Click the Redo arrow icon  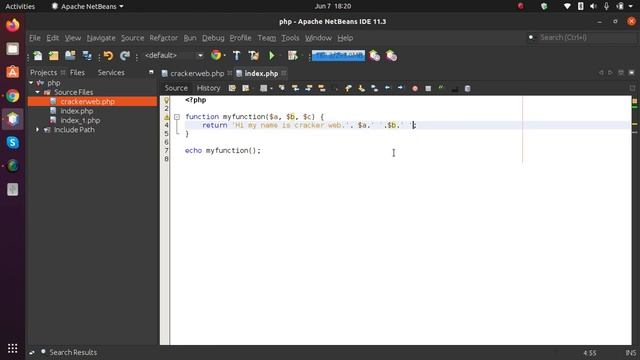pos(125,56)
